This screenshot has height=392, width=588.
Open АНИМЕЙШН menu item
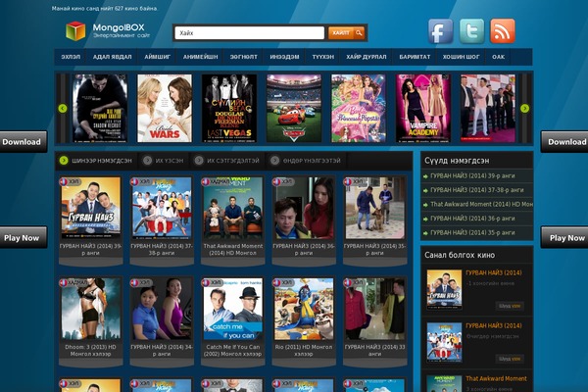click(200, 57)
